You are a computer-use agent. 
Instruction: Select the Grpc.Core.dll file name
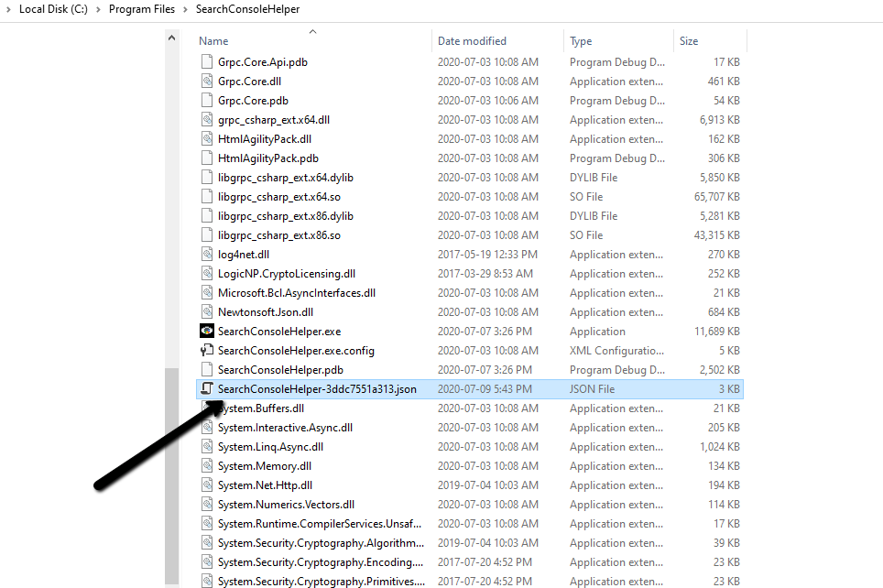click(x=249, y=82)
